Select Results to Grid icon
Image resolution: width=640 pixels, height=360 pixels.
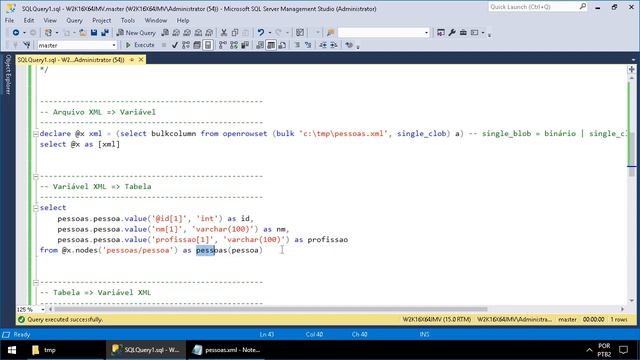tap(271, 45)
